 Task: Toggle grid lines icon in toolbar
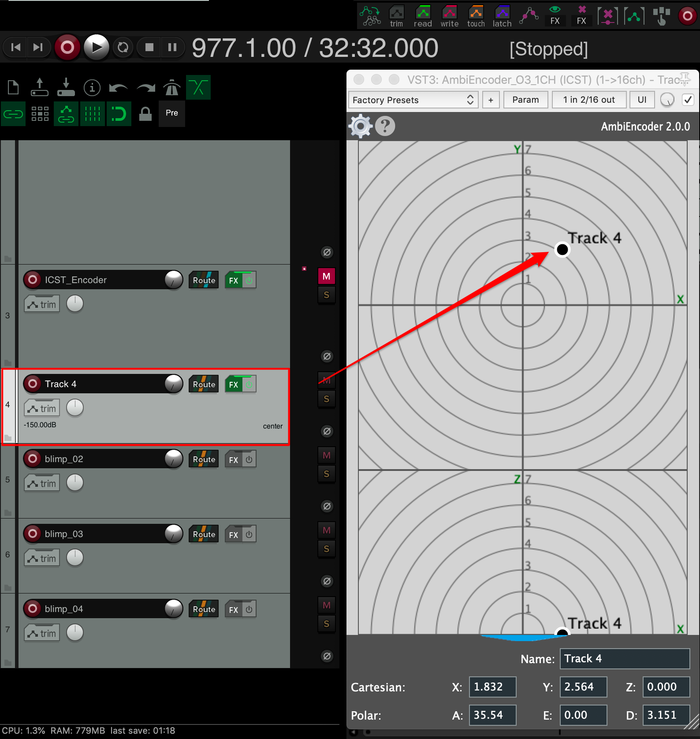pyautogui.click(x=92, y=114)
